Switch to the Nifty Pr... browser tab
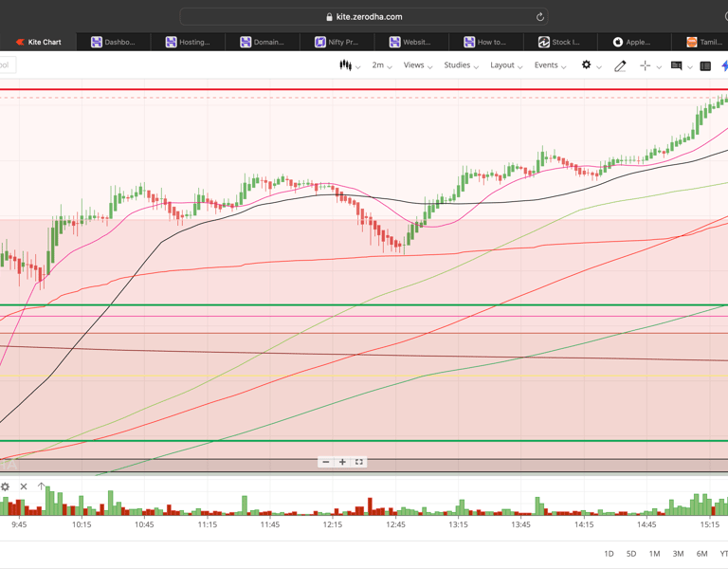 337,42
